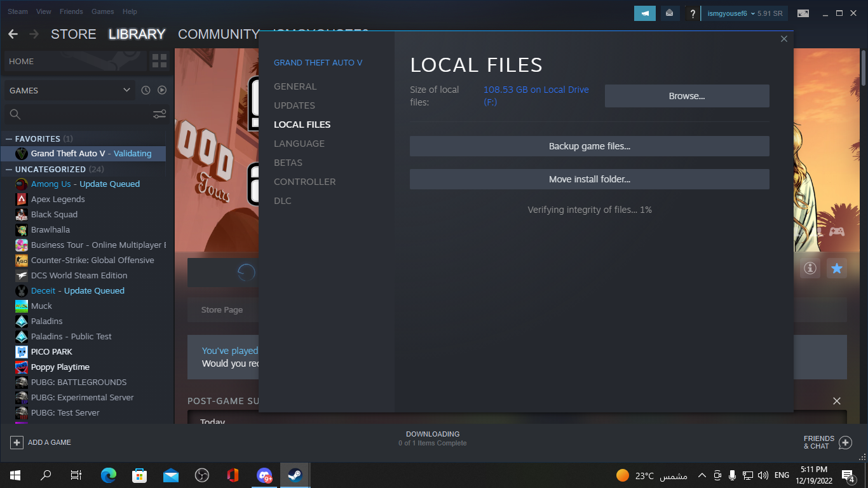Close the GTA V properties dialog
Screen dimensions: 868x488
click(784, 39)
